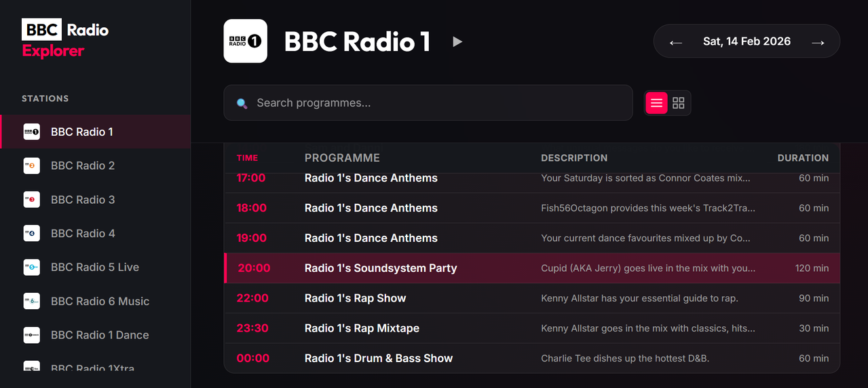This screenshot has height=388, width=868.
Task: Select BBC Radio 3 station
Action: tap(96, 200)
